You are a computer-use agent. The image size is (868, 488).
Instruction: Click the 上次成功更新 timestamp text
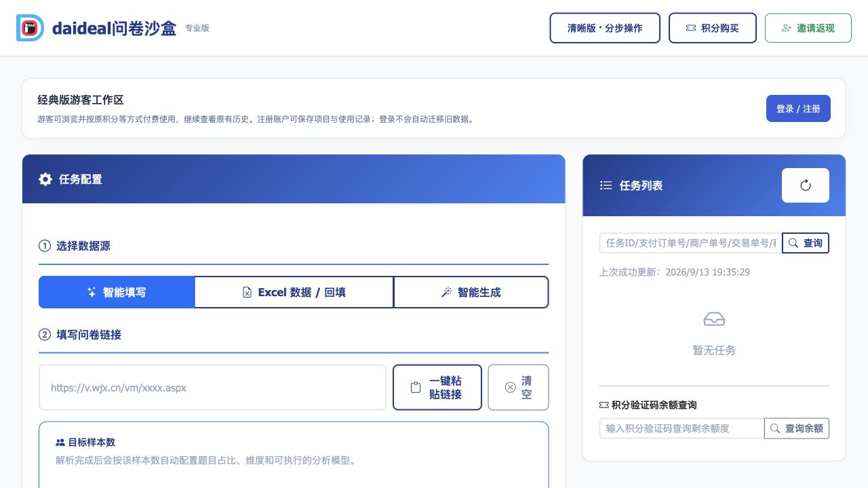coord(675,272)
